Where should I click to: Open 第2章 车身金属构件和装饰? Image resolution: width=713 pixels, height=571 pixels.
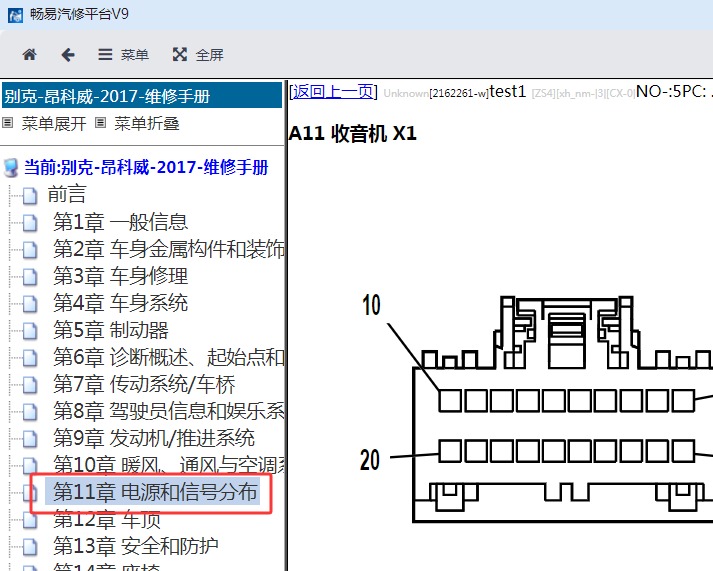pos(169,249)
